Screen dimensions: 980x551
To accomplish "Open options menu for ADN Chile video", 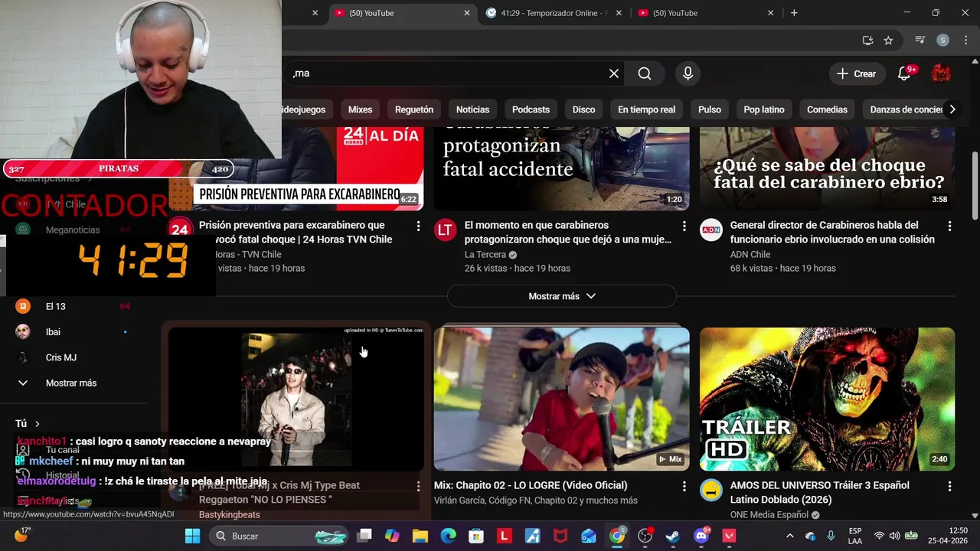I will pos(949,227).
